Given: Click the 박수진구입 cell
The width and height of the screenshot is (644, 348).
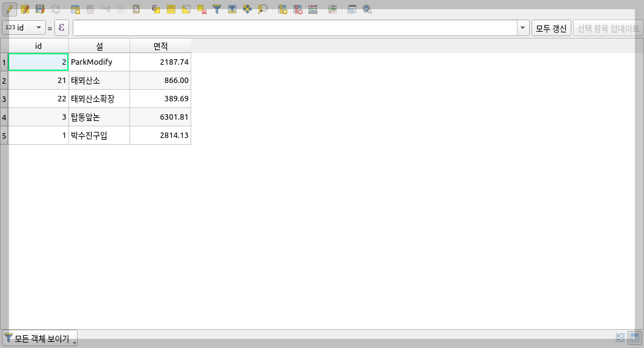Looking at the screenshot, I should pos(100,136).
